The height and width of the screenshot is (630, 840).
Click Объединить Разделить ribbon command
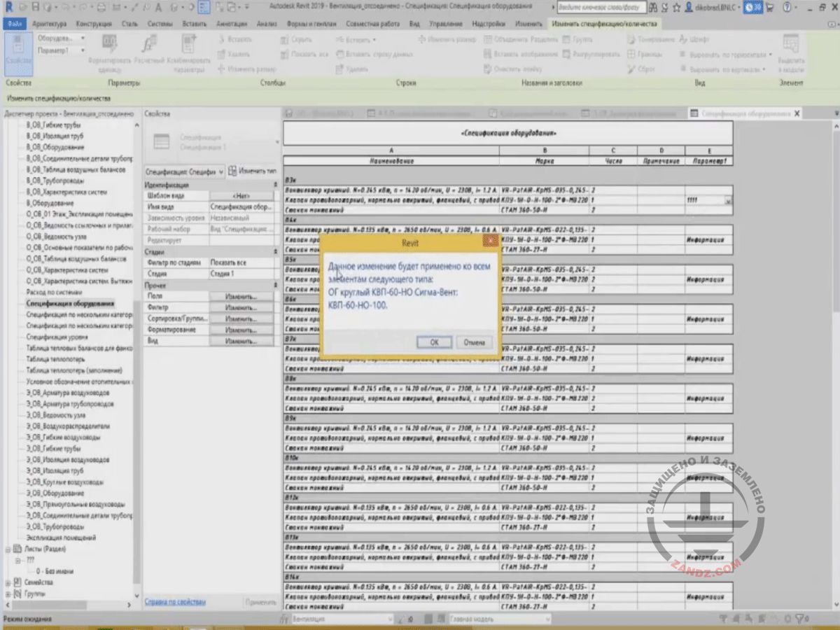pos(520,40)
